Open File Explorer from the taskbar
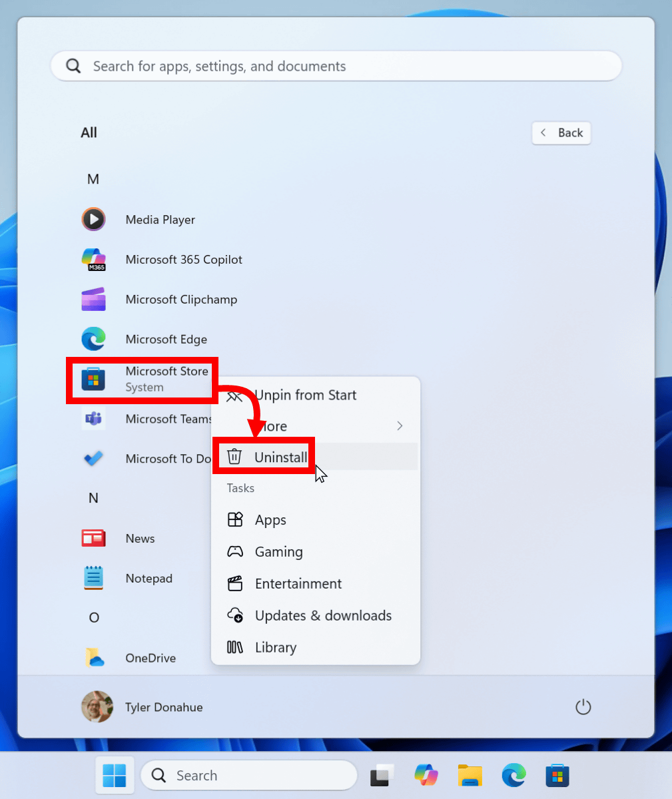The image size is (672, 799). [x=470, y=775]
